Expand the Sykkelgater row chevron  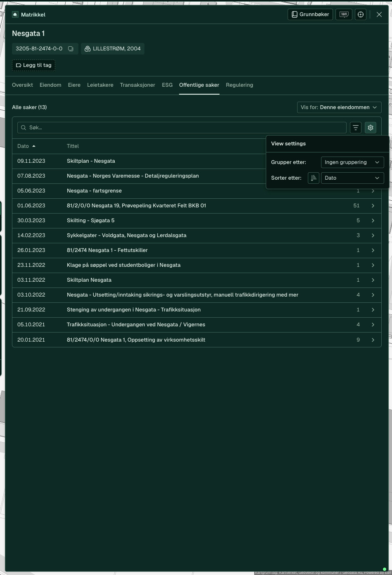pos(373,235)
